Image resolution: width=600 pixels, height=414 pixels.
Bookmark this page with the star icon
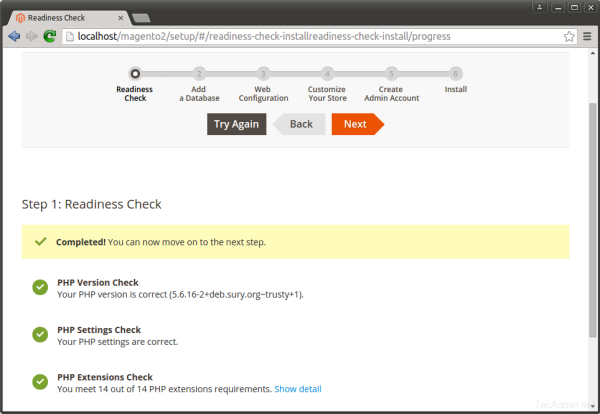pyautogui.click(x=569, y=36)
